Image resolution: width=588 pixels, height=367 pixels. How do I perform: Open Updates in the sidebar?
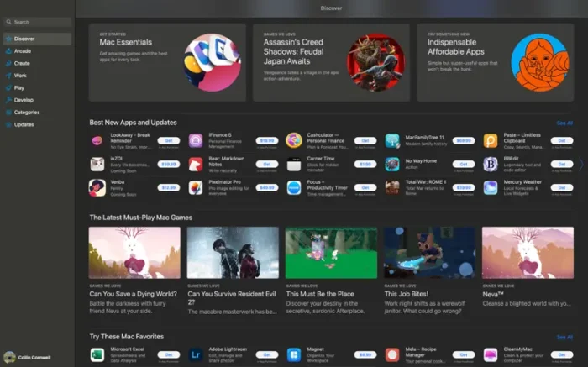pos(37,124)
